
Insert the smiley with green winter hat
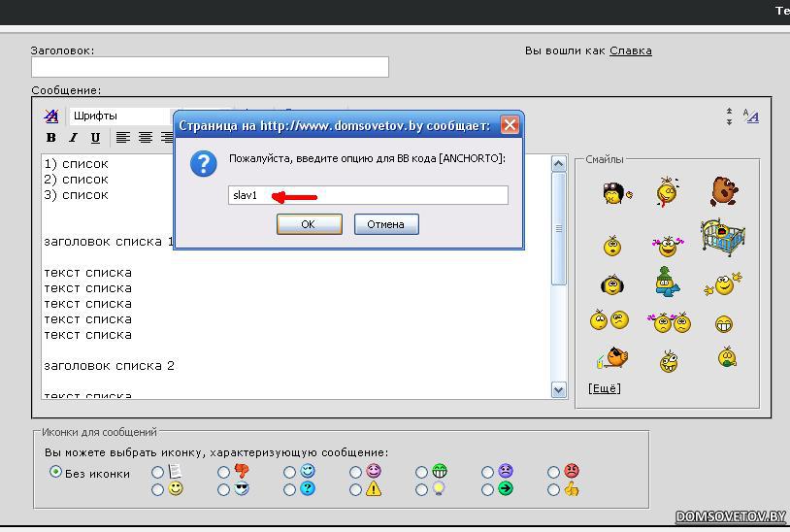point(667,282)
